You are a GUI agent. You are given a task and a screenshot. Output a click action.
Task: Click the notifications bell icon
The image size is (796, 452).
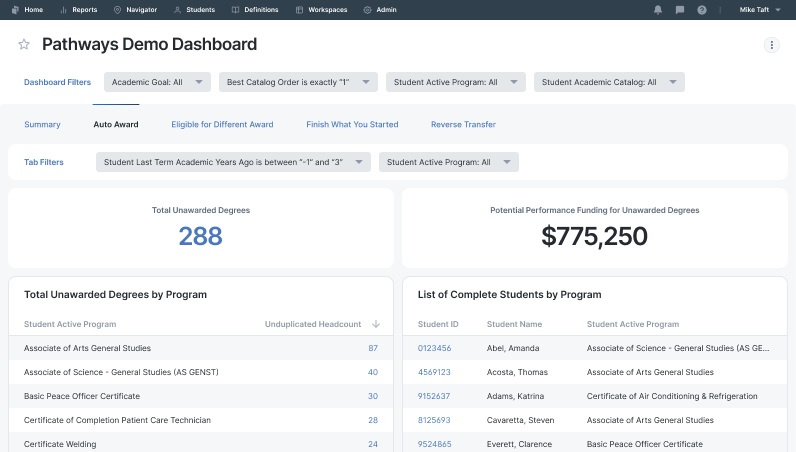(x=658, y=10)
